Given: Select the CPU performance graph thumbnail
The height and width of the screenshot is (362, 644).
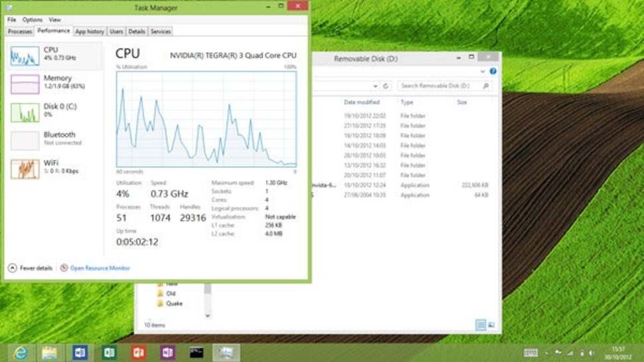Looking at the screenshot, I should (x=25, y=56).
